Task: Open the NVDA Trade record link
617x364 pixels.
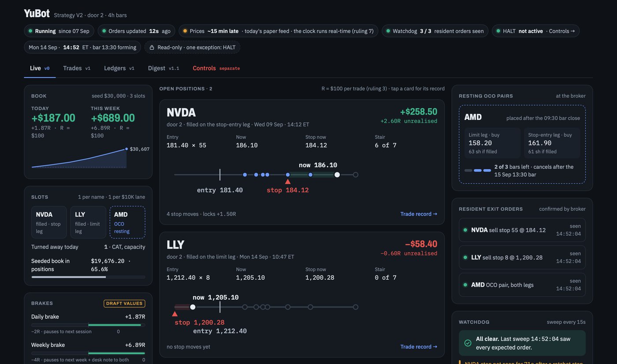Action: point(419,214)
